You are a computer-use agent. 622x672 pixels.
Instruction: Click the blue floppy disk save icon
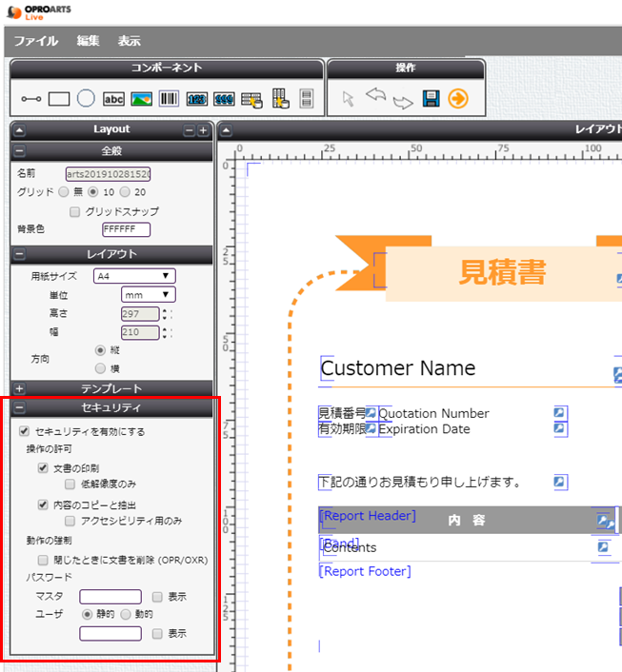pos(431,99)
